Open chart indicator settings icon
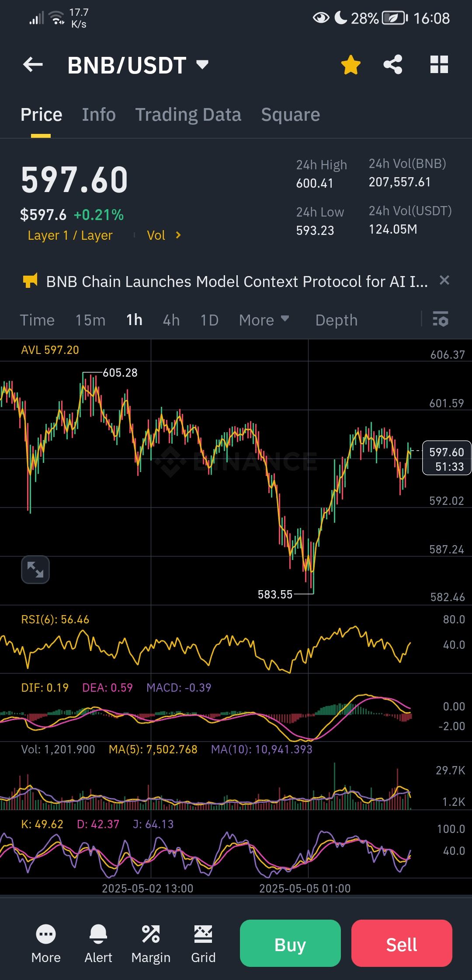Screen dimensions: 472x980 pyautogui.click(x=441, y=319)
